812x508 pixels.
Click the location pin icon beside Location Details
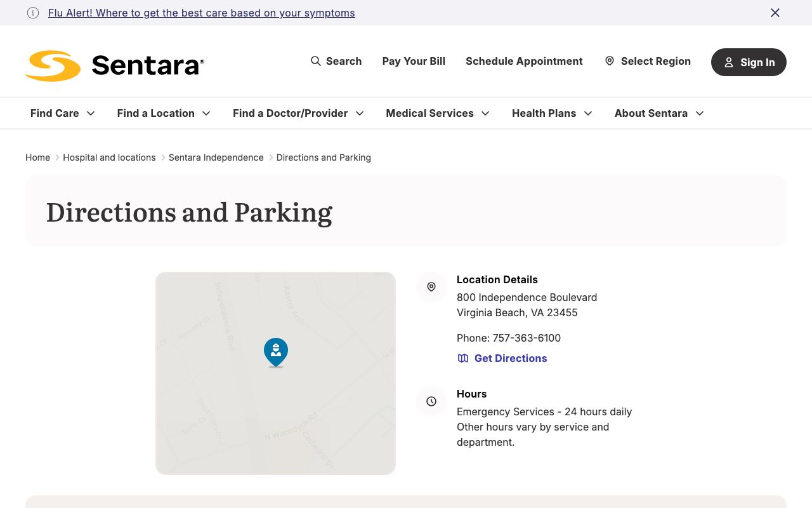(431, 287)
